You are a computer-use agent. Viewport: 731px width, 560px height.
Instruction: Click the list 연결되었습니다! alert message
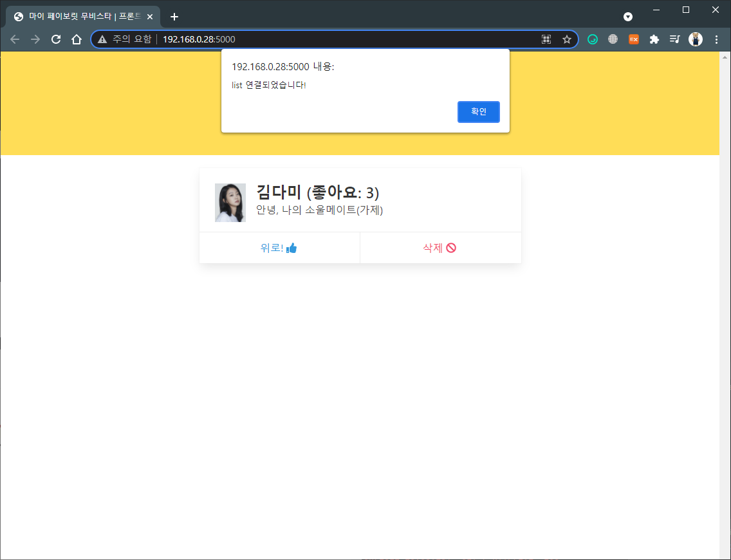268,85
